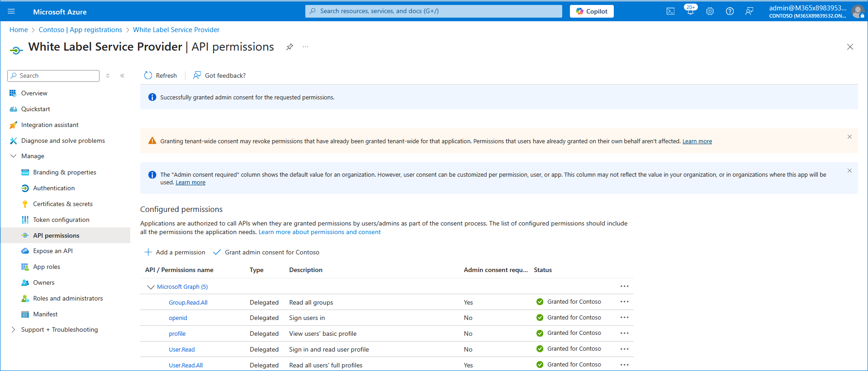Collapse the left navigation pane
The width and height of the screenshot is (868, 371).
tap(122, 76)
